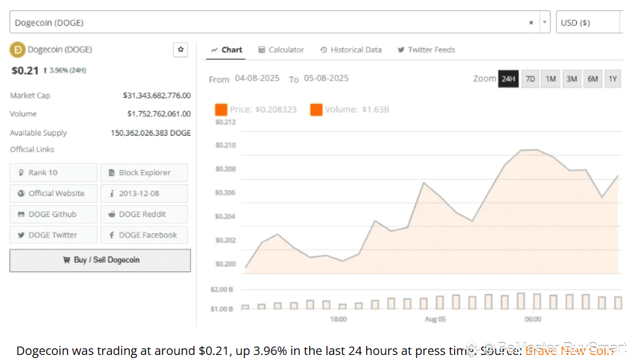Click the clock icon on Historical Data tab
The width and height of the screenshot is (631, 364).
(323, 50)
